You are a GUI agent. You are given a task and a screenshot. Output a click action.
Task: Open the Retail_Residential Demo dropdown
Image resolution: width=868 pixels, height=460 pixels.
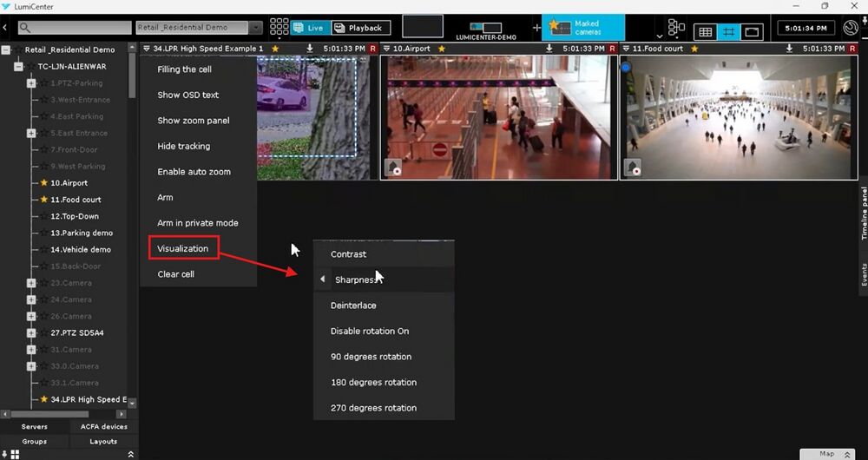point(198,28)
